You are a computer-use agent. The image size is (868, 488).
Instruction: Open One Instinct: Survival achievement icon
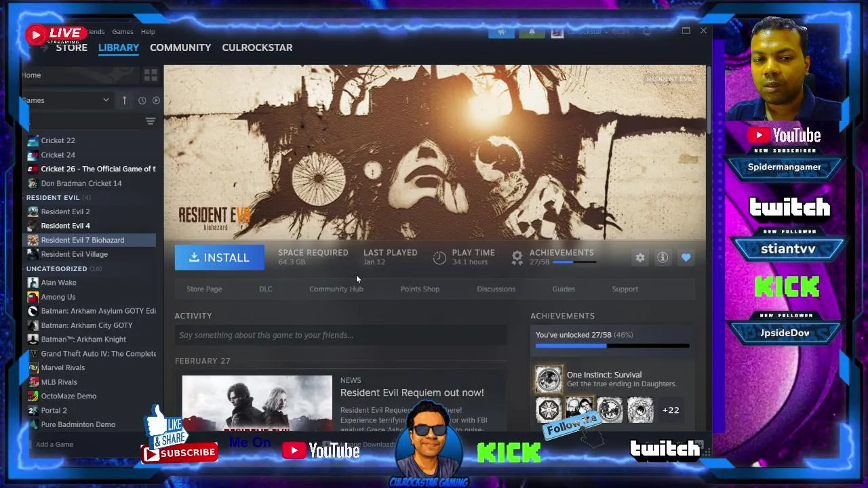point(549,379)
